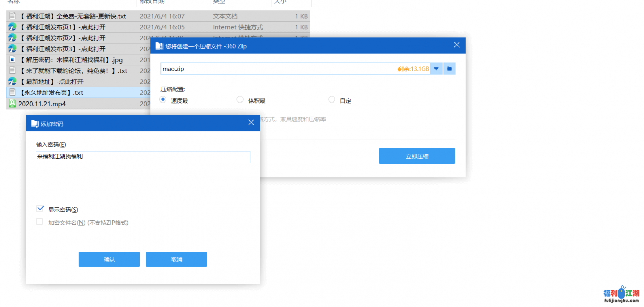This screenshot has width=644, height=307.
Task: Select the 2020.11.21.mp4 video file icon
Action: 12,104
